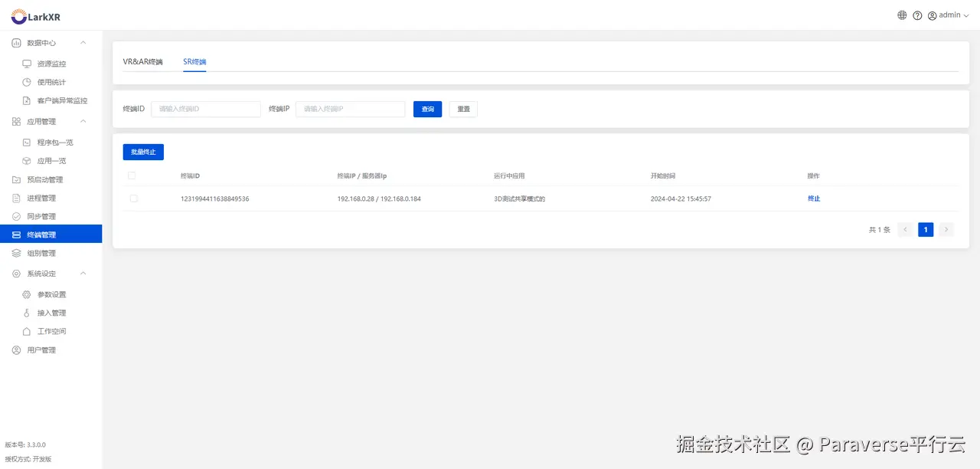The image size is (980, 469).
Task: Open the help question mark icon
Action: coord(917,15)
